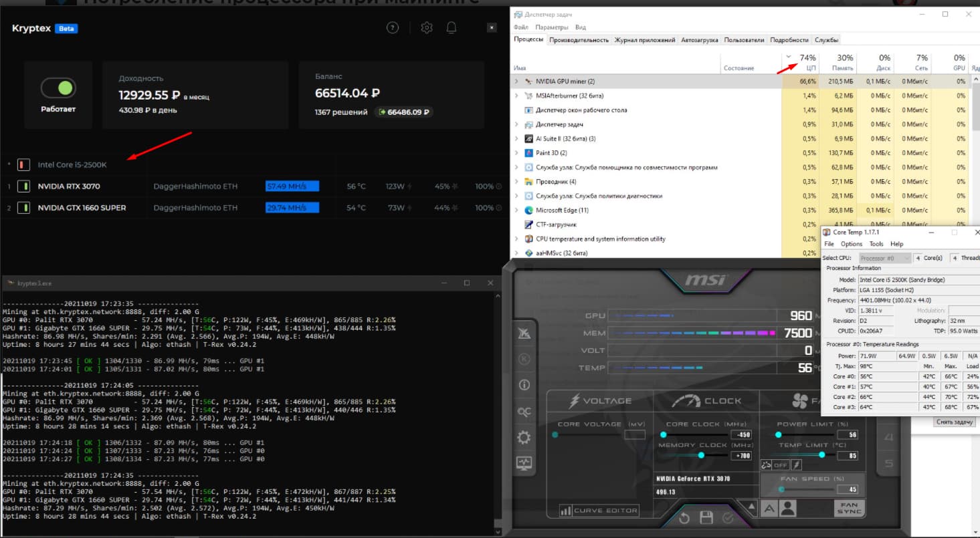Adjust the Fan Speed slider handle
This screenshot has width=980, height=538.
click(x=781, y=489)
